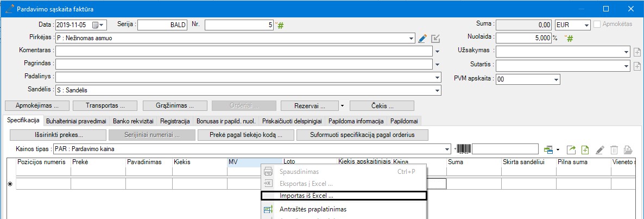Image resolution: width=644 pixels, height=219 pixels.
Task: Expand the Pirkėjas dropdown list
Action: click(412, 39)
